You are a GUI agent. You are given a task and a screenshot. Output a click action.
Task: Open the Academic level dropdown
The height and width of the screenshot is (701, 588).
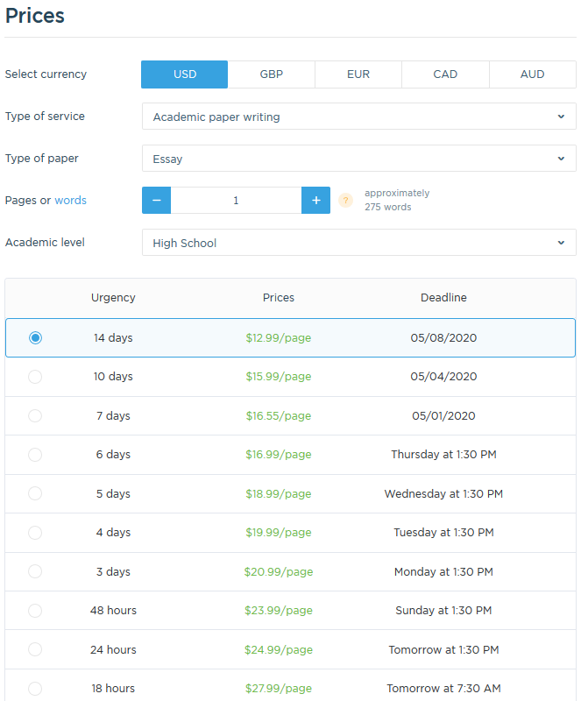pyautogui.click(x=359, y=243)
